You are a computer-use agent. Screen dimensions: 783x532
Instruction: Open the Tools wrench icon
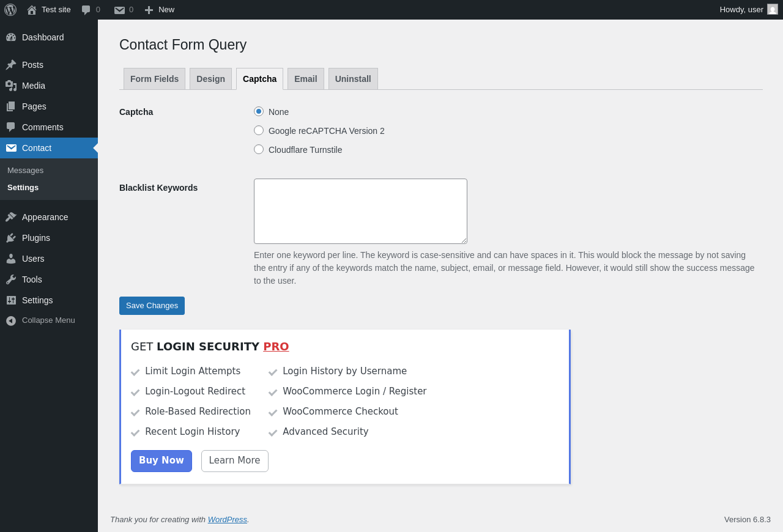[11, 279]
